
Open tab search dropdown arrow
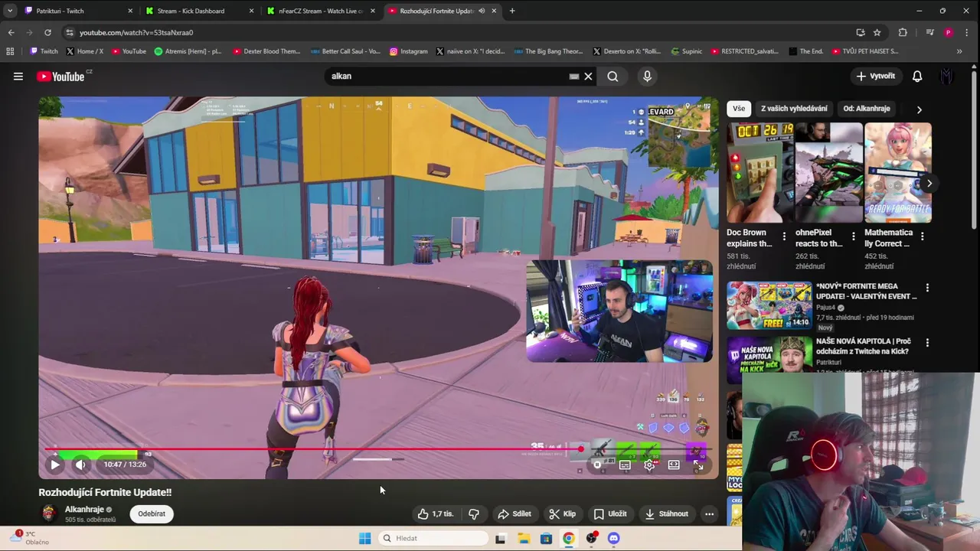9,11
